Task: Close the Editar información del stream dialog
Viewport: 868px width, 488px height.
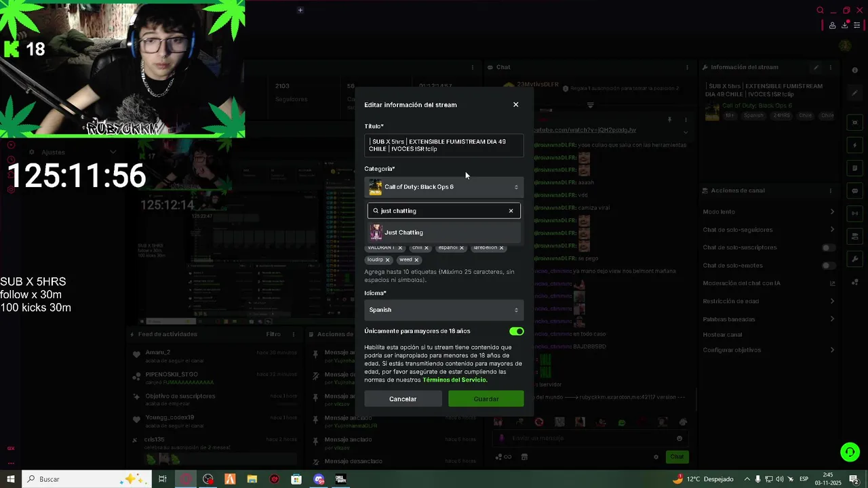Action: point(515,104)
